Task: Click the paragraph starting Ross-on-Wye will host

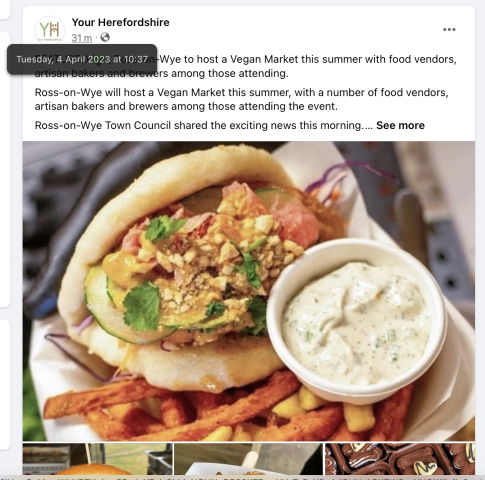Action: pyautogui.click(x=241, y=99)
